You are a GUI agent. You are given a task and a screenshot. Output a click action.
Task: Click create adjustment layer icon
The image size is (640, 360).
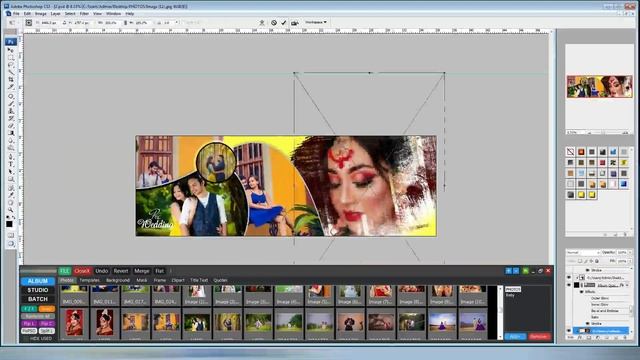pos(598,338)
